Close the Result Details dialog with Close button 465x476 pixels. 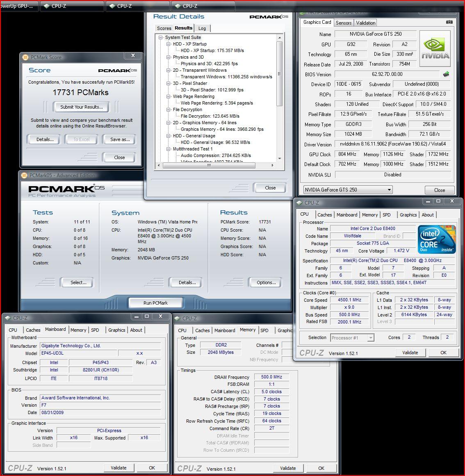[x=270, y=188]
